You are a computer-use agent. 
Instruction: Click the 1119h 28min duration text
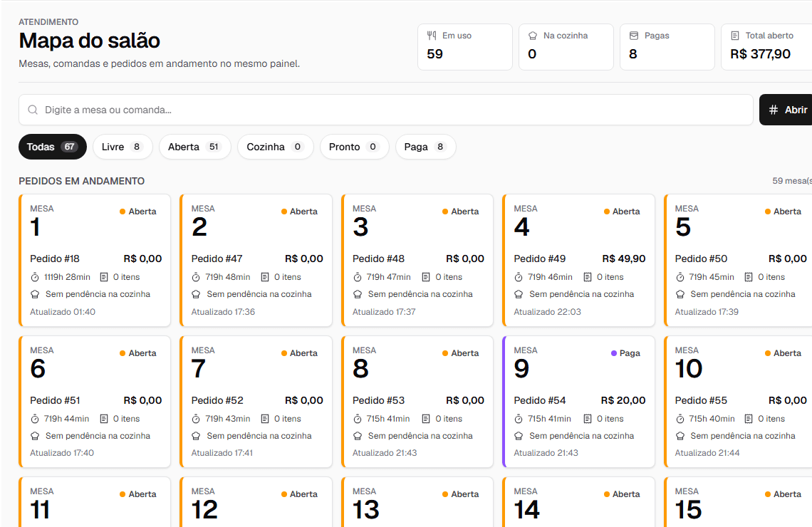(67, 277)
